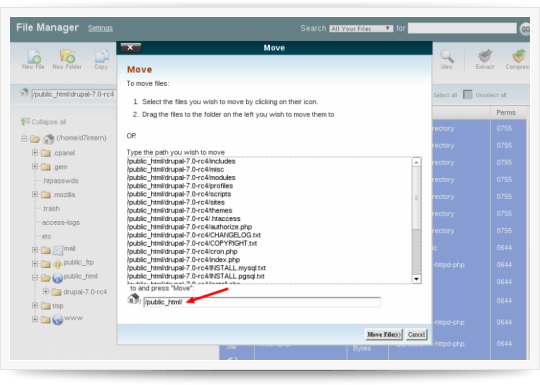Screen dimensions: 540x385
Task: Click the Perms column header
Action: click(506, 113)
